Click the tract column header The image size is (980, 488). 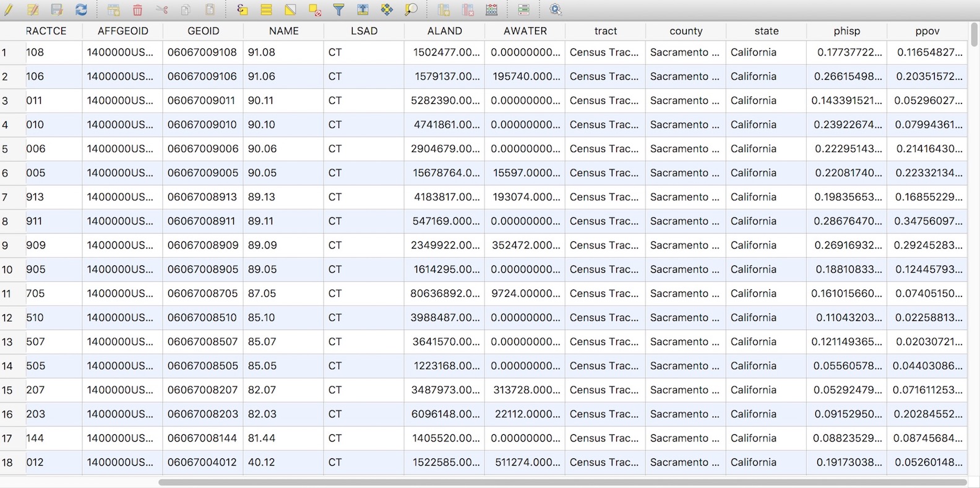605,31
